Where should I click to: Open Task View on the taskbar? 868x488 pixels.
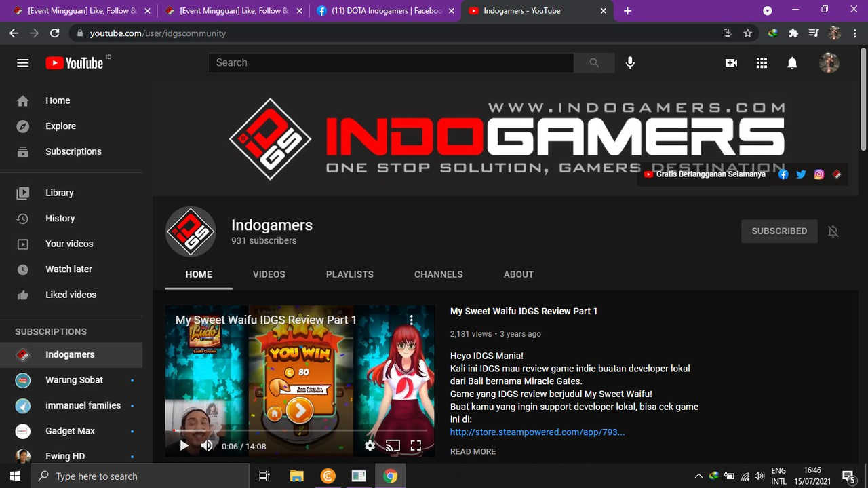[265, 476]
